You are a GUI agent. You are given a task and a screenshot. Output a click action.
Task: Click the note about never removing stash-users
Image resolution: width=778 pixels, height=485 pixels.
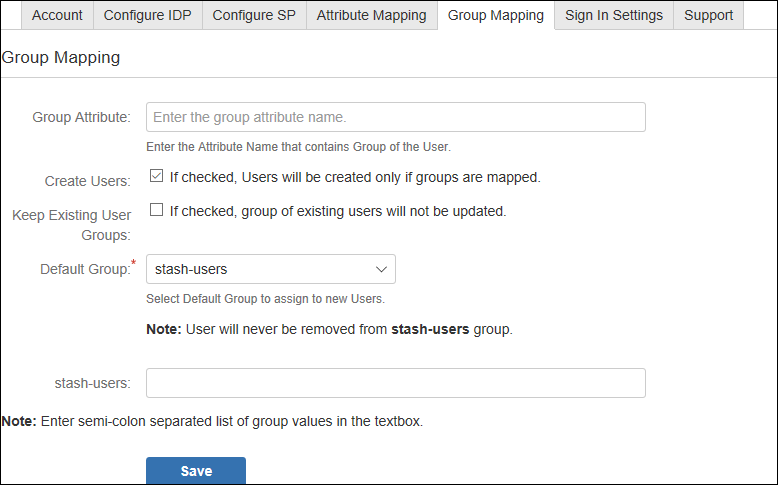click(x=329, y=329)
